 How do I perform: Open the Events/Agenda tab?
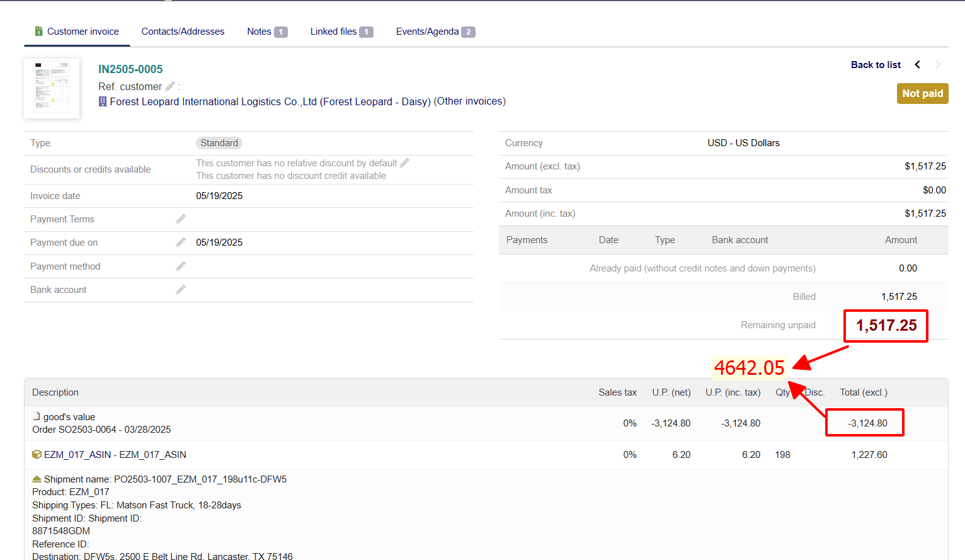coord(435,31)
